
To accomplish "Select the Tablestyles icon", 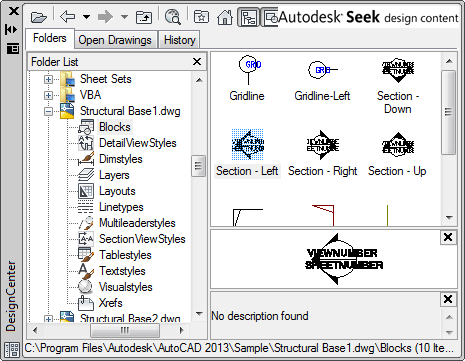I will (86, 255).
